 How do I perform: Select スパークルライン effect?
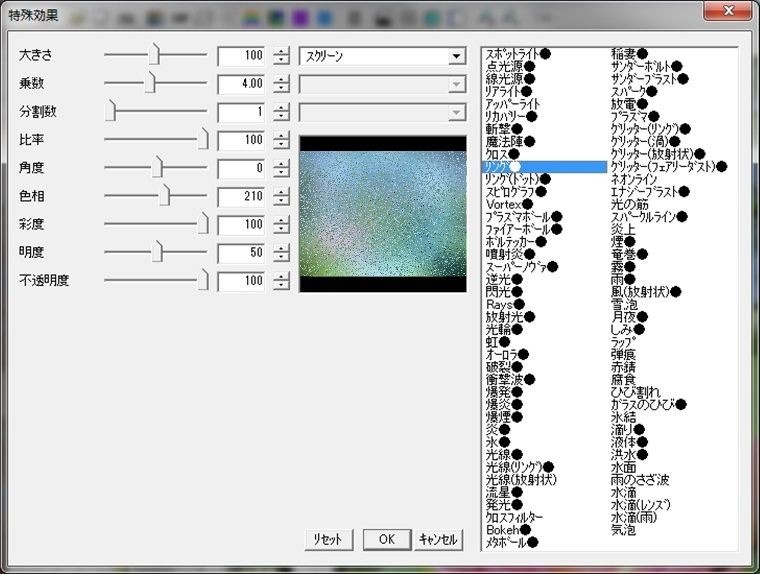[649, 217]
